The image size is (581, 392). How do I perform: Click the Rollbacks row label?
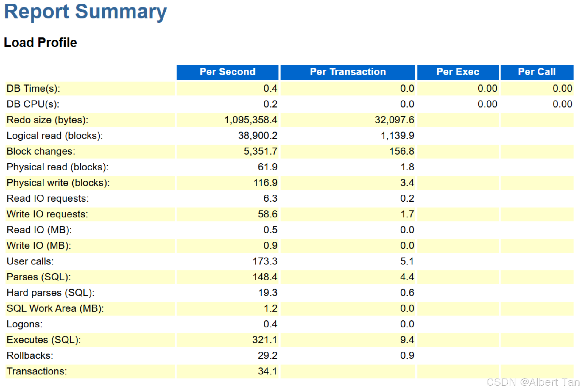[30, 355]
